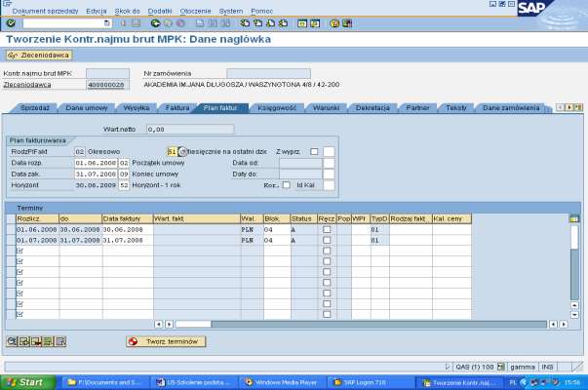Image resolution: width=588 pixels, height=390 pixels.
Task: Click the Find binoculars icon
Action: 213,23
